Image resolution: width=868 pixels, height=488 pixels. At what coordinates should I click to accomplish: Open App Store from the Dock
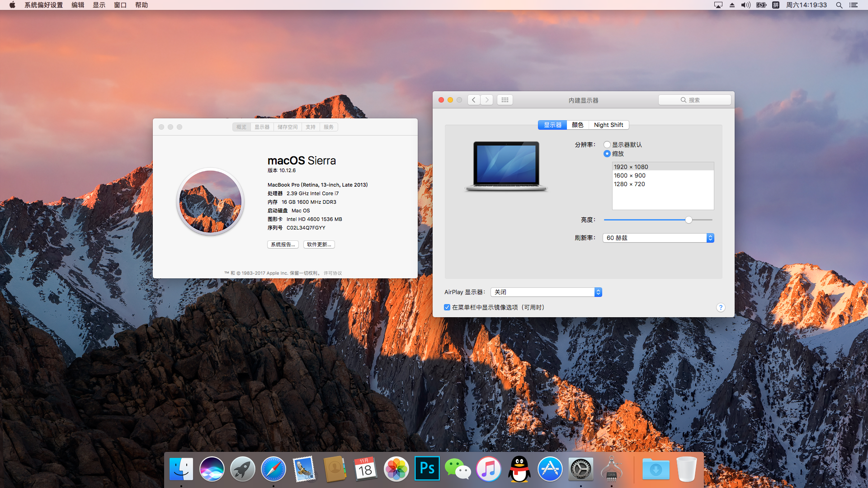(550, 469)
